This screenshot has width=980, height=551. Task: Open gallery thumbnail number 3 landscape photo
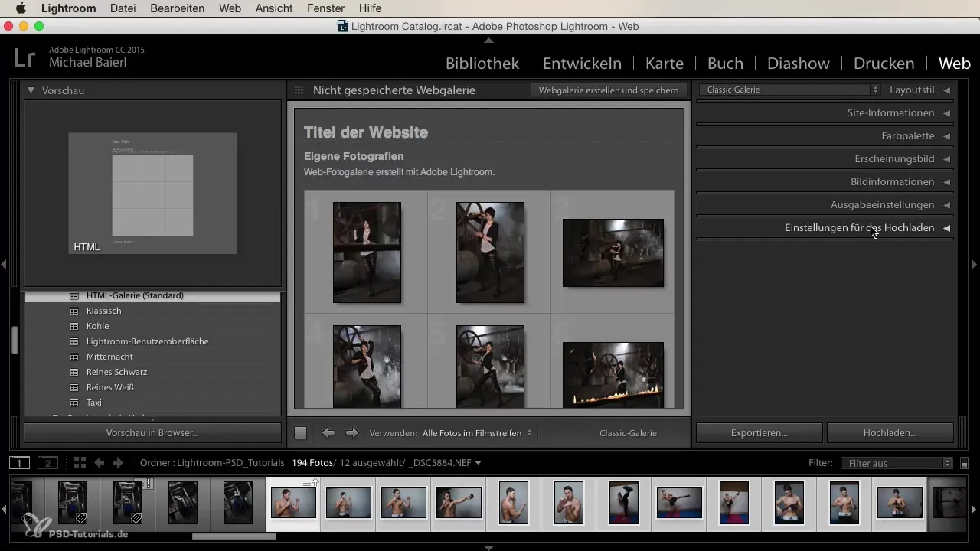[613, 253]
